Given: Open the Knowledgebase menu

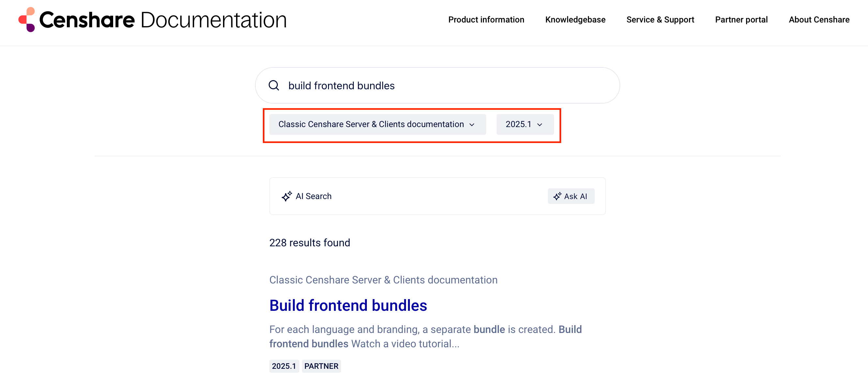Looking at the screenshot, I should pos(575,20).
